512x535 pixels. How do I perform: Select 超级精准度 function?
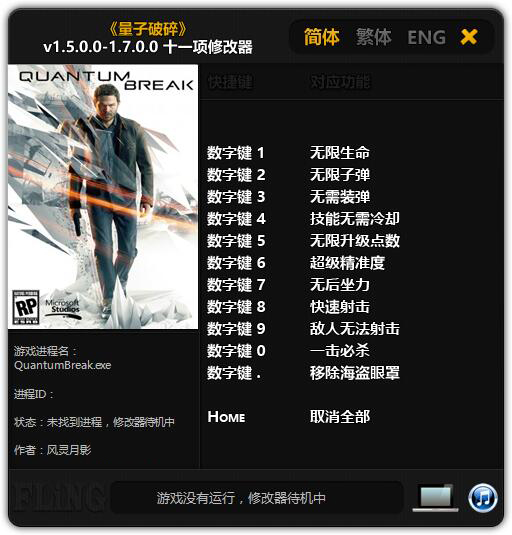coord(347,263)
